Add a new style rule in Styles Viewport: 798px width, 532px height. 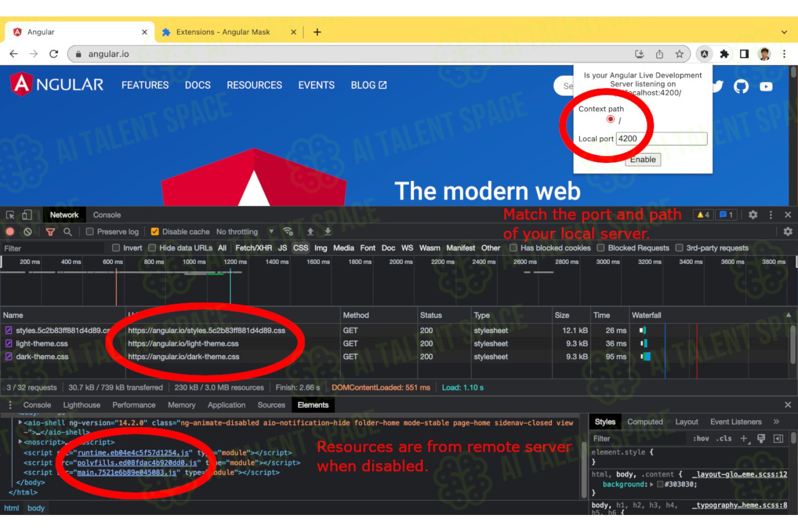(744, 438)
